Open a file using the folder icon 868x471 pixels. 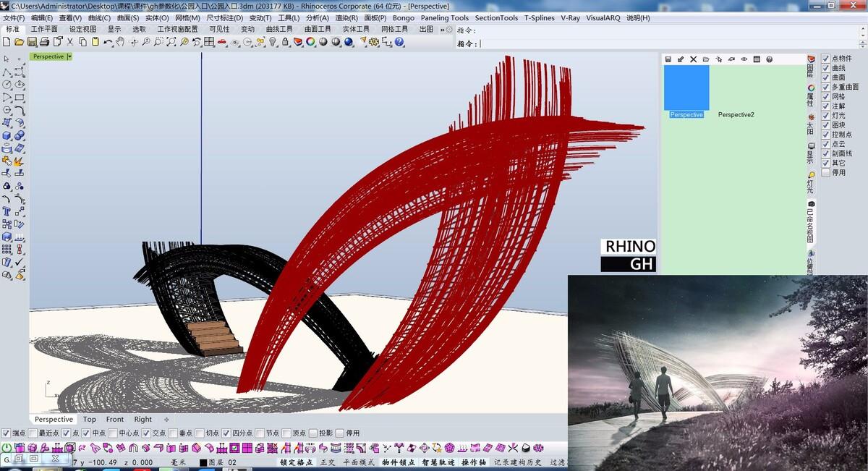[x=19, y=42]
